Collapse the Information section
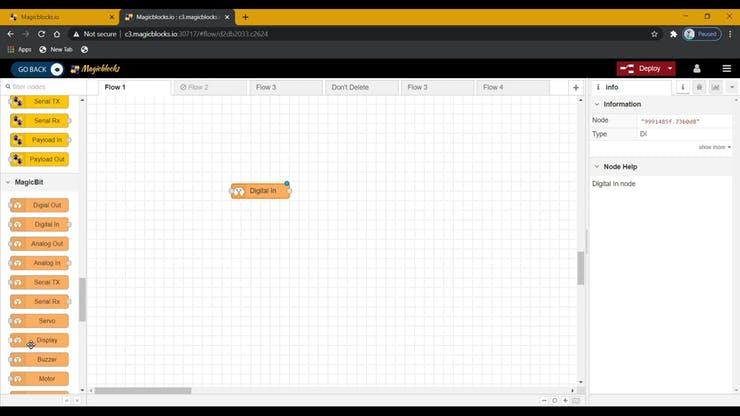Viewport: 740px width, 416px height. pos(597,104)
